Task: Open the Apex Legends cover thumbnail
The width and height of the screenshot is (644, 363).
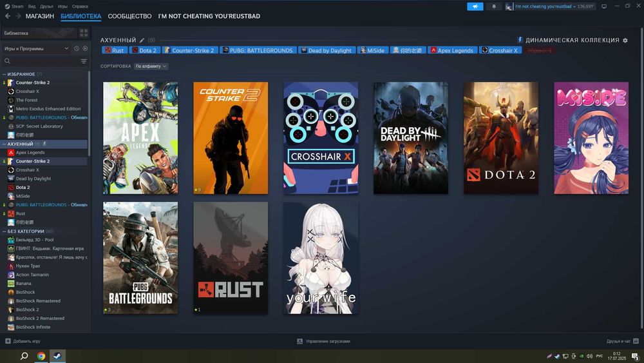Action: point(140,138)
